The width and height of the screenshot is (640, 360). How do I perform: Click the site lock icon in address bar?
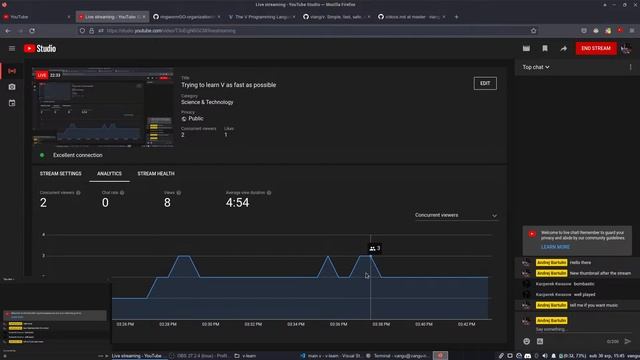click(x=91, y=31)
